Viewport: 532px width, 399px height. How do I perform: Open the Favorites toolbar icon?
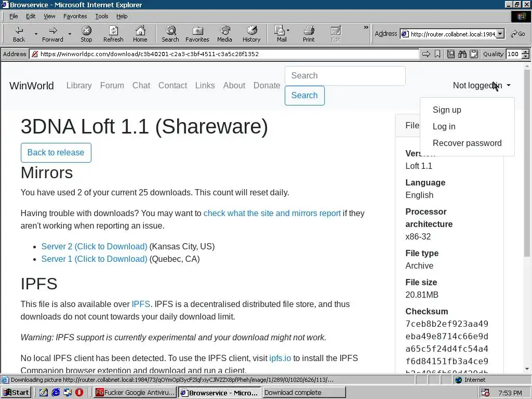click(197, 34)
